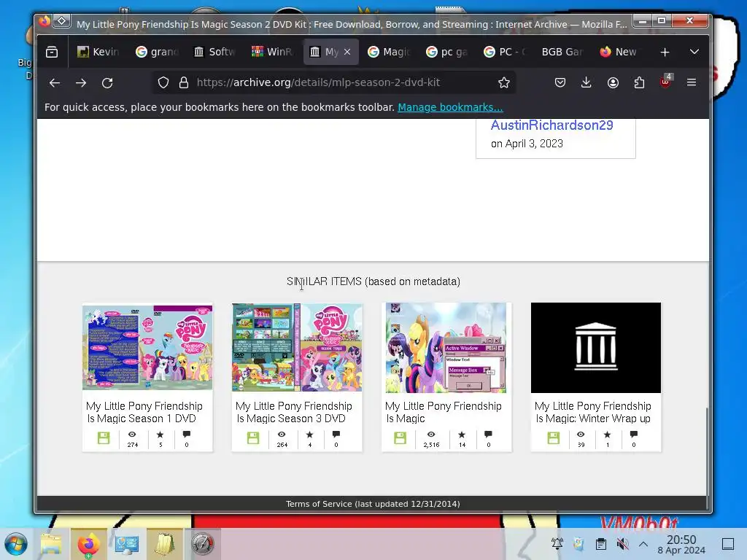Show site security padlock info
Image resolution: width=747 pixels, height=560 pixels.
tap(184, 83)
